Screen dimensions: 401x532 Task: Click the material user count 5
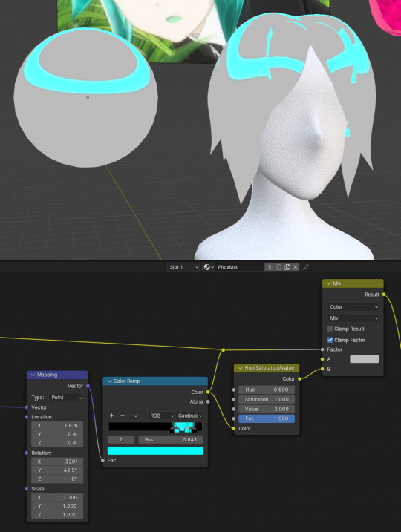click(270, 267)
